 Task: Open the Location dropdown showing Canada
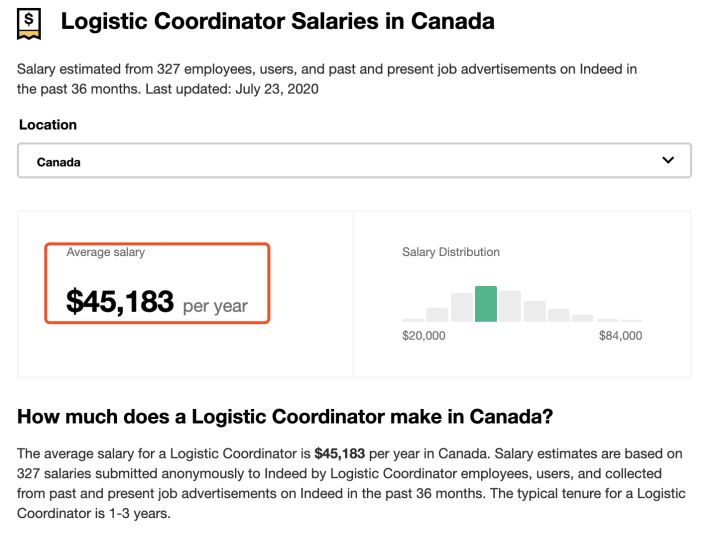[x=354, y=161]
